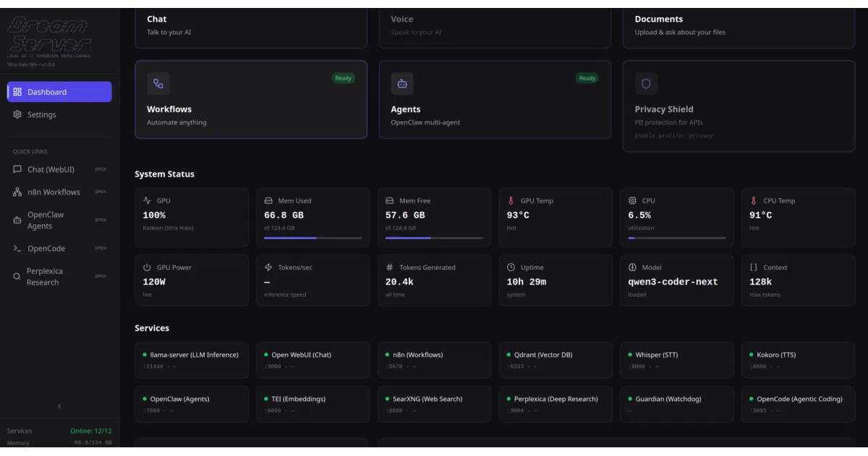Click the Mem Free progress bar
Image resolution: width=868 pixels, height=456 pixels.
434,237
